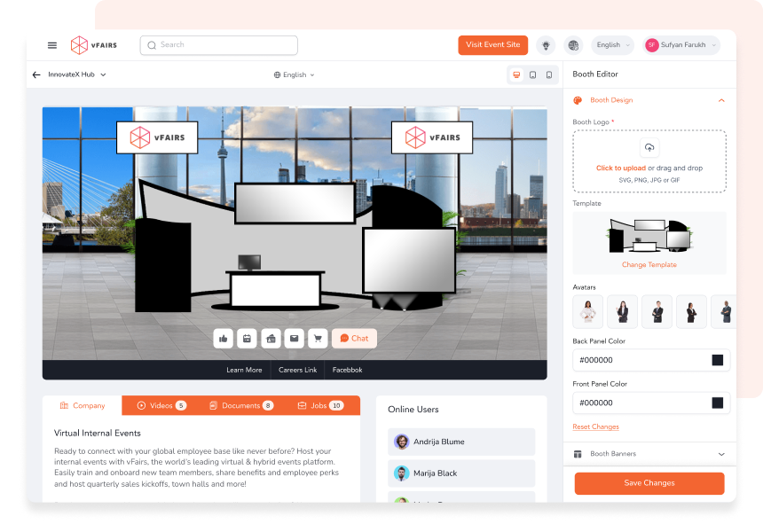
Task: Open the header English language selector
Action: (x=613, y=45)
